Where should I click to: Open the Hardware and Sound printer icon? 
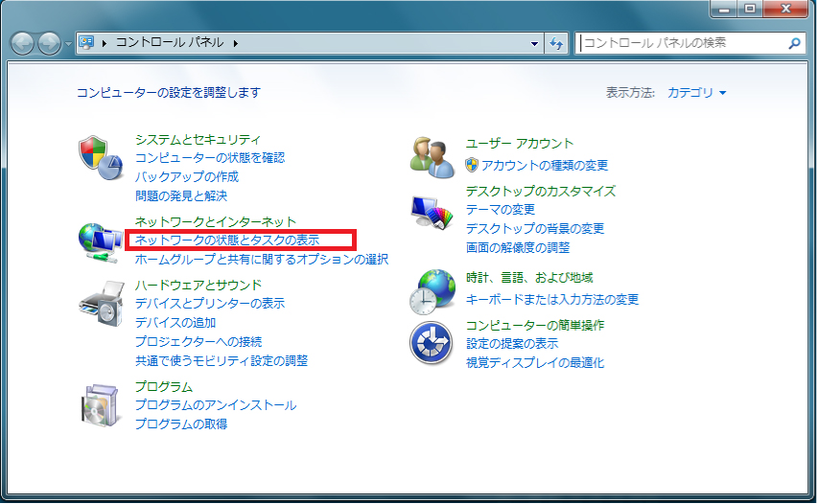click(x=102, y=304)
